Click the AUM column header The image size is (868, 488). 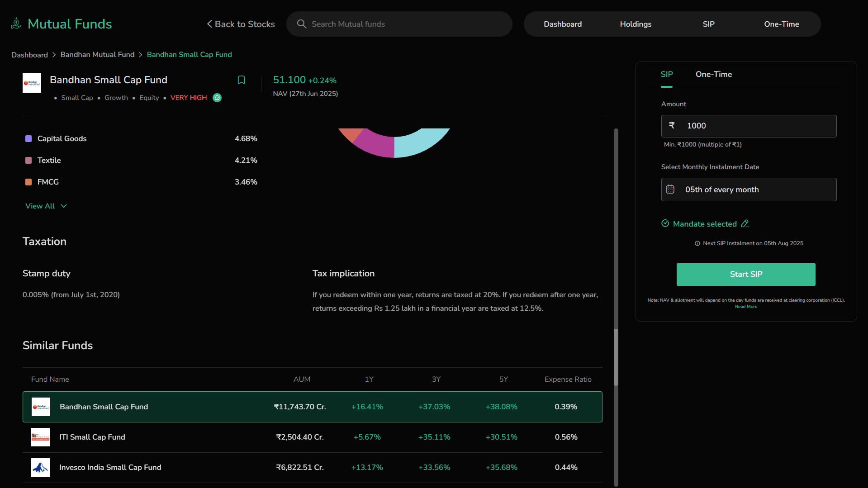[x=302, y=379]
